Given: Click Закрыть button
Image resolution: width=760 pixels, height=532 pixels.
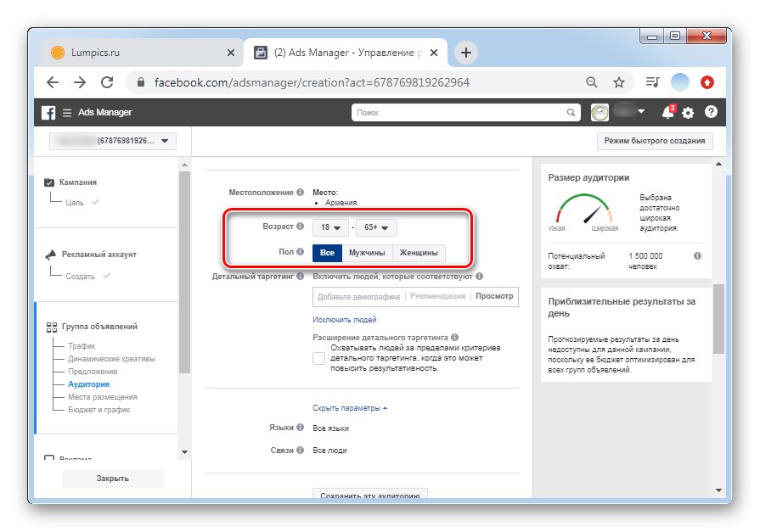Looking at the screenshot, I should click(112, 479).
